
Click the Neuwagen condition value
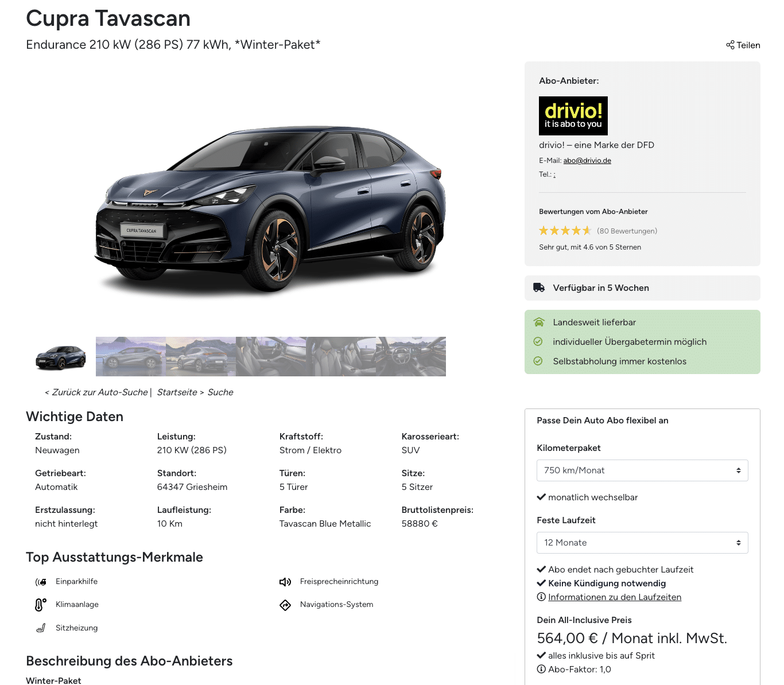(57, 450)
